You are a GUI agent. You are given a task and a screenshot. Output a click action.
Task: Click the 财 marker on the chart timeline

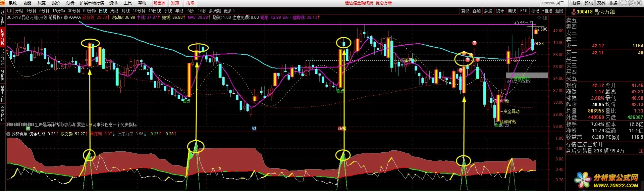point(254,129)
